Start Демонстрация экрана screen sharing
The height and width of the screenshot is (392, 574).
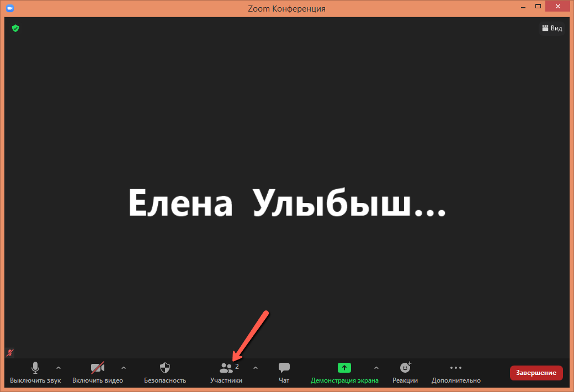click(x=344, y=373)
